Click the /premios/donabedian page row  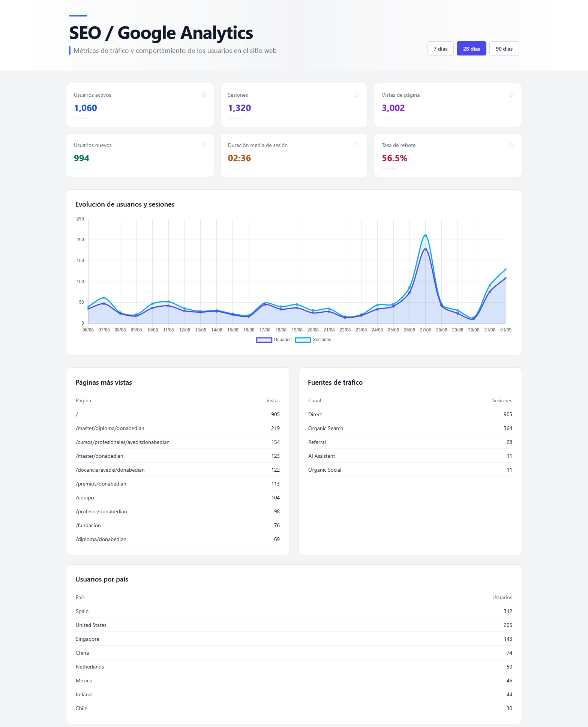coord(178,484)
